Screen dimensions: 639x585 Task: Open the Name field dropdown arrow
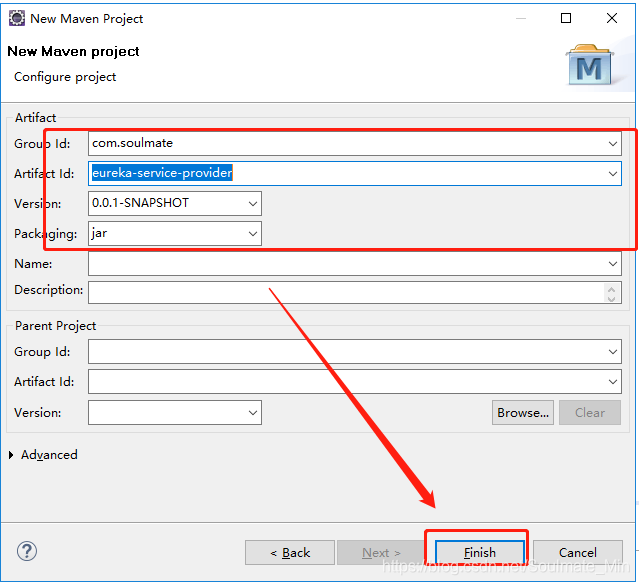613,264
